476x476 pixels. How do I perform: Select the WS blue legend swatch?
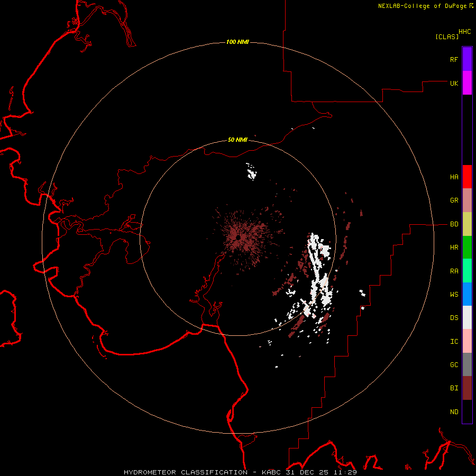point(467,294)
